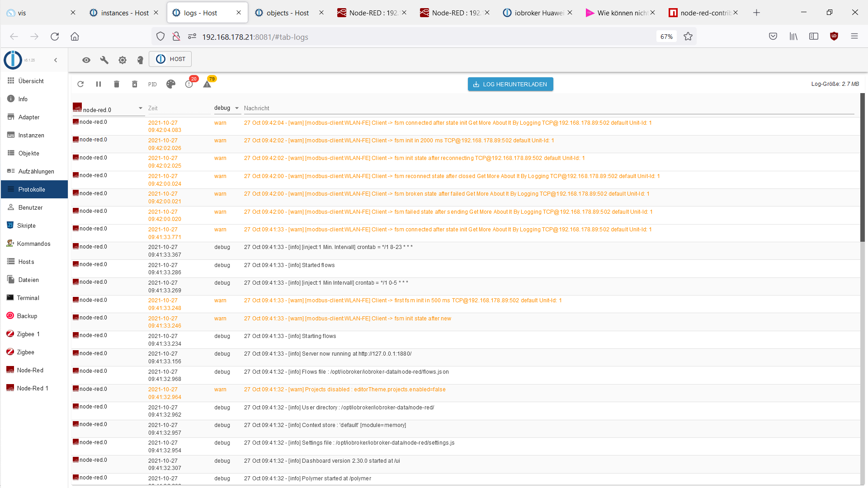Viewport: 868px width, 488px height.
Task: Click the log page vertical scrollbar
Action: [862, 167]
